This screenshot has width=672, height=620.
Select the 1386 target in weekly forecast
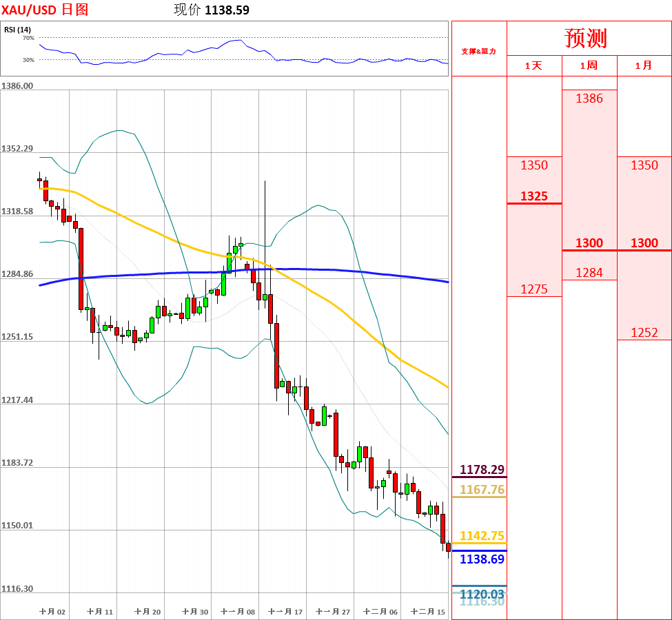tap(589, 99)
